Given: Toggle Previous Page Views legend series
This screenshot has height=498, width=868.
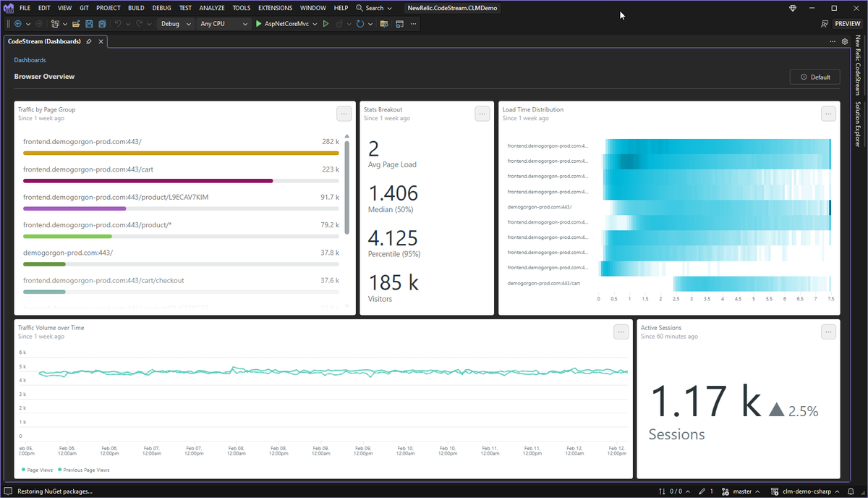Looking at the screenshot, I should point(83,470).
